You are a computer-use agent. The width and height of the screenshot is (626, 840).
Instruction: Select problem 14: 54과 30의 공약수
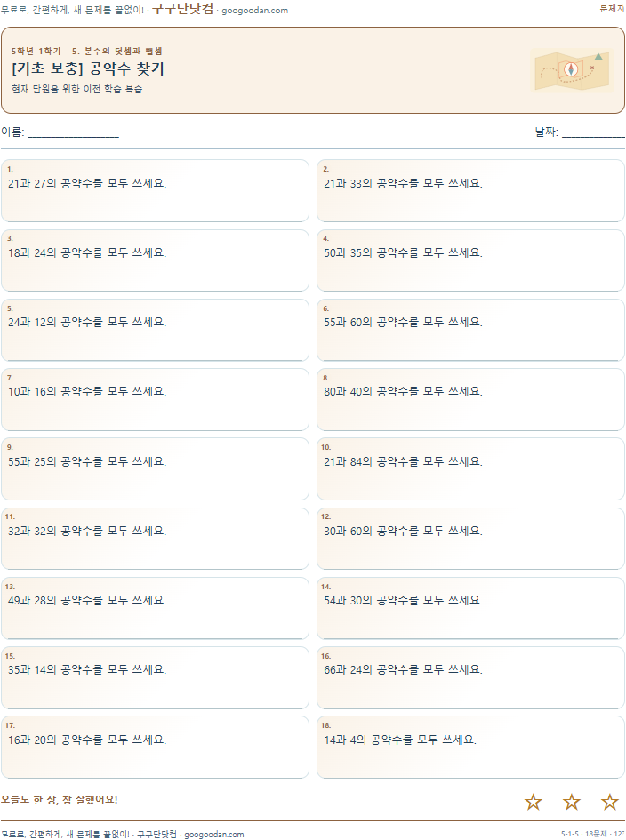(470, 608)
